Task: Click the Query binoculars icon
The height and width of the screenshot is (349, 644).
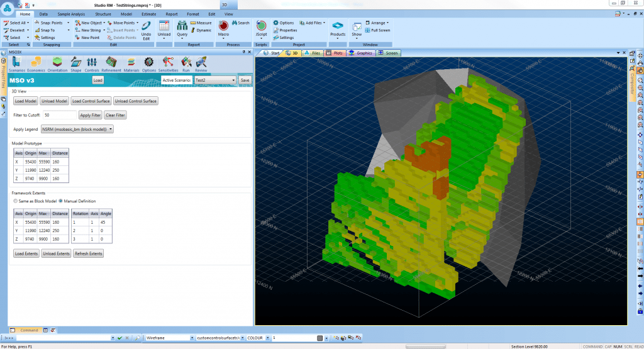Action: 182,29
